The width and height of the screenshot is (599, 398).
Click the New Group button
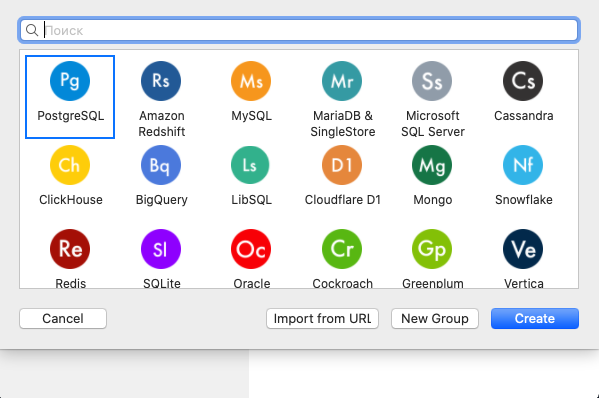click(x=435, y=319)
